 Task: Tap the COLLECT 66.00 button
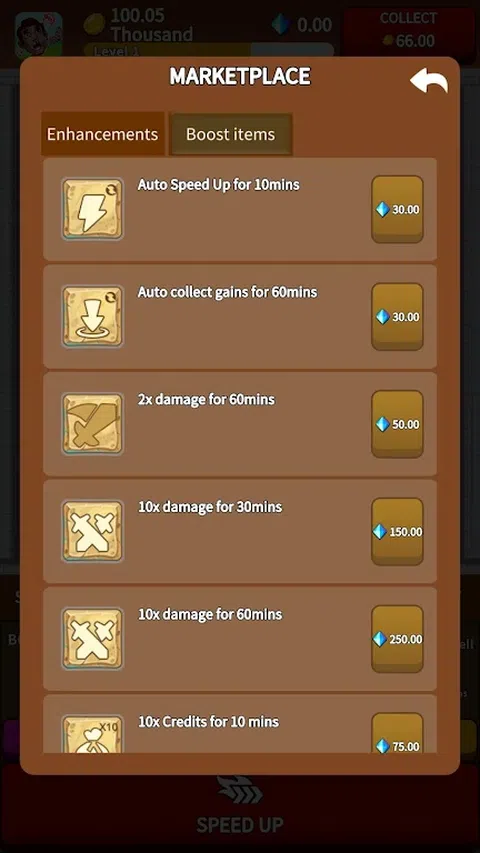[408, 31]
